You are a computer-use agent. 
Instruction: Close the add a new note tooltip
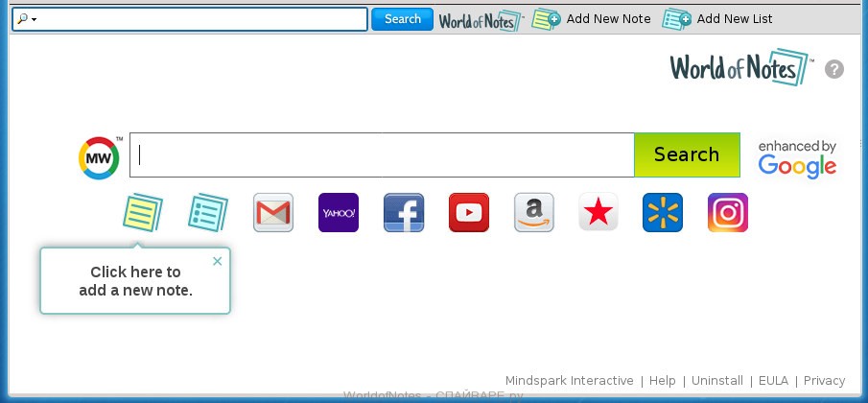[x=218, y=261]
